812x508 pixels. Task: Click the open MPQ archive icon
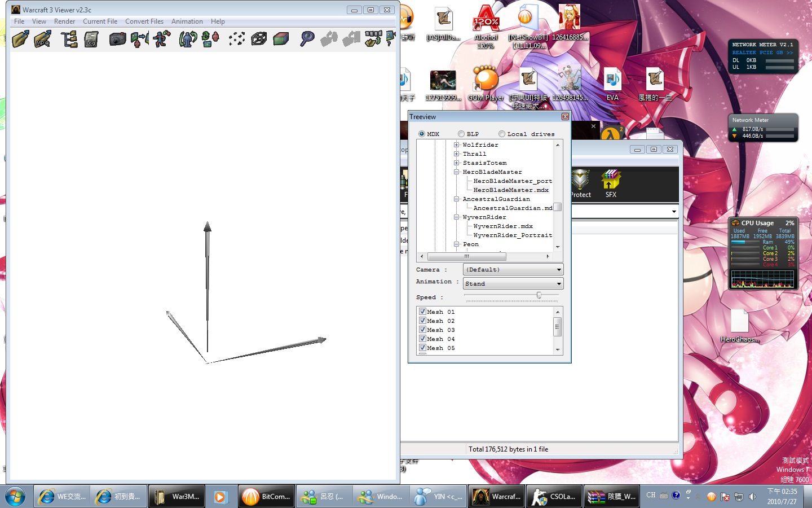click(43, 39)
